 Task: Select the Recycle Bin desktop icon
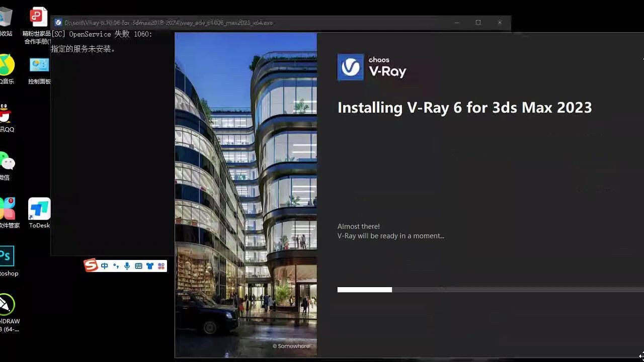(6, 22)
